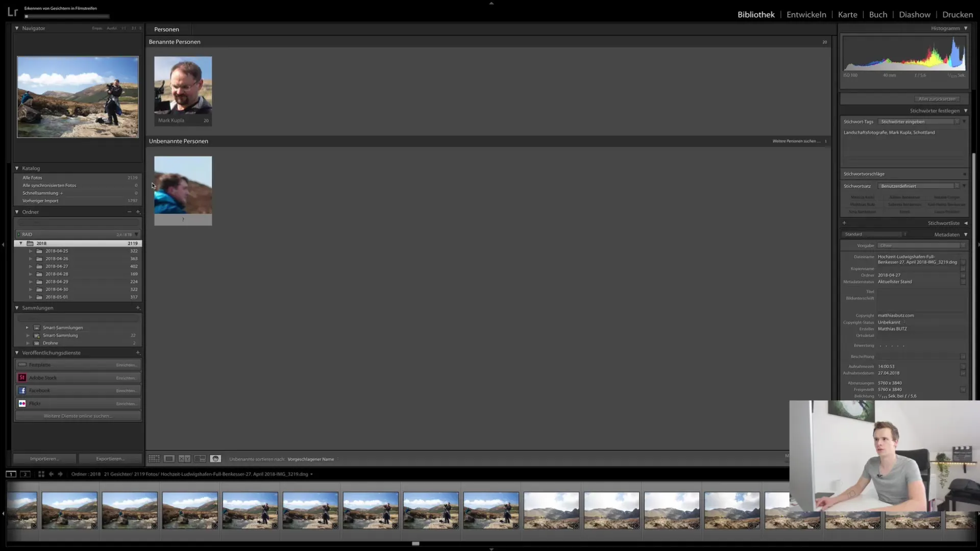Toggle the Navigator panel visibility
This screenshot has height=551, width=980.
coord(17,28)
